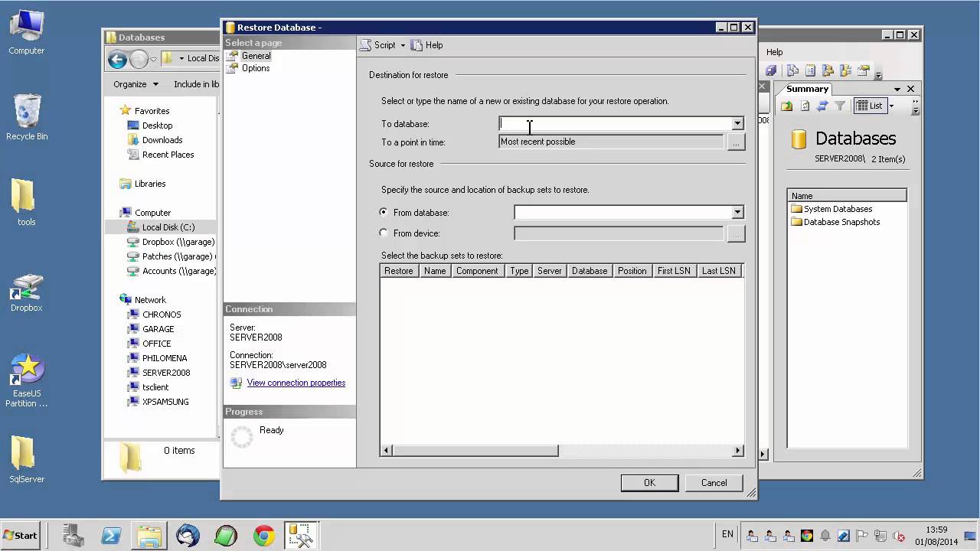Image resolution: width=980 pixels, height=551 pixels.
Task: Mute notifications via the tray bell icon
Action: (825, 536)
